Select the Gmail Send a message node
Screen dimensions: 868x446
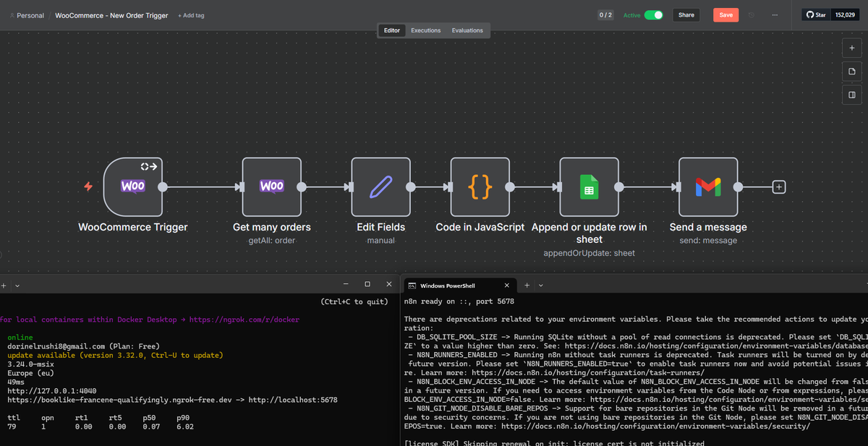click(708, 186)
